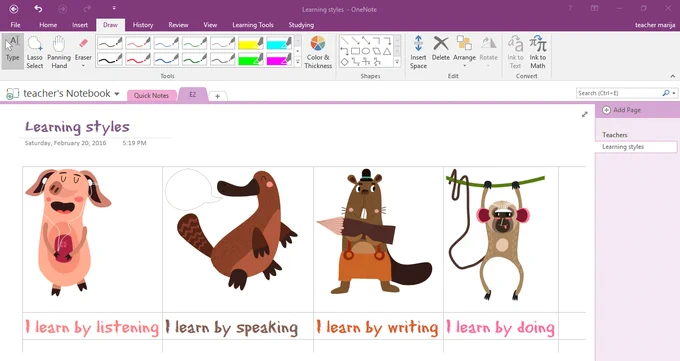
Task: Open Ribbon Display Options
Action: [595, 8]
